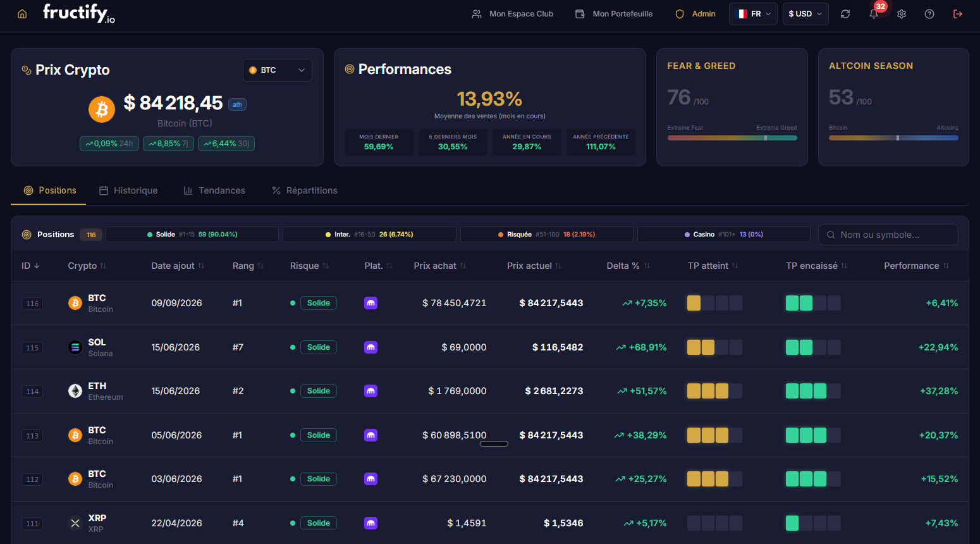
Task: Click the XRP coin icon in row 111
Action: (x=75, y=523)
